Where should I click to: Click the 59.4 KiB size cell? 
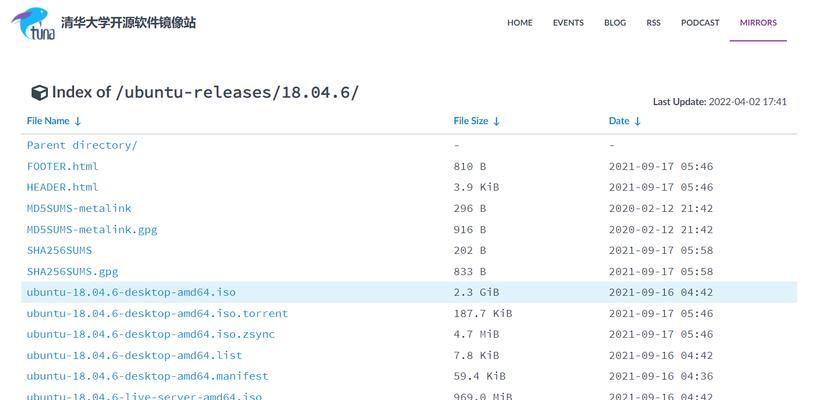click(x=480, y=376)
